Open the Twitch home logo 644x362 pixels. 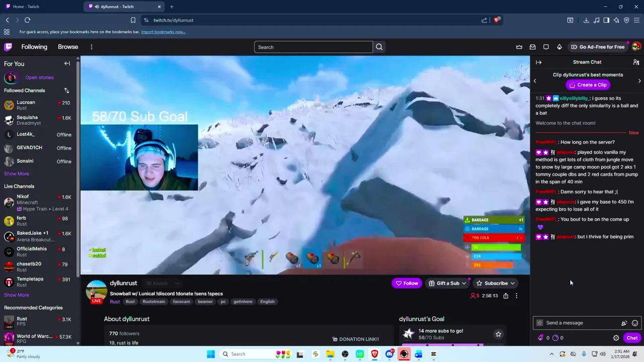click(x=8, y=47)
